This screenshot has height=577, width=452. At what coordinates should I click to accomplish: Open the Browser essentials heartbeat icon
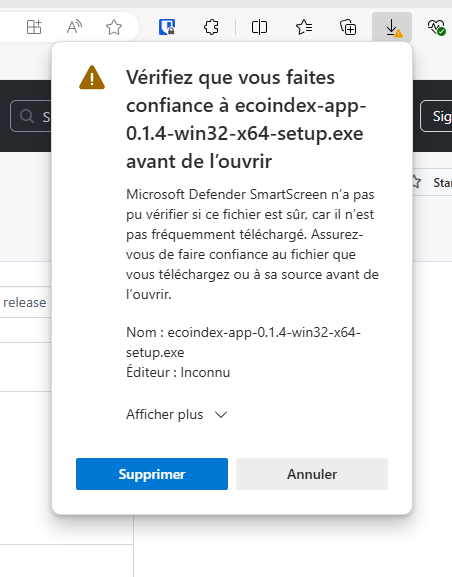tap(436, 27)
